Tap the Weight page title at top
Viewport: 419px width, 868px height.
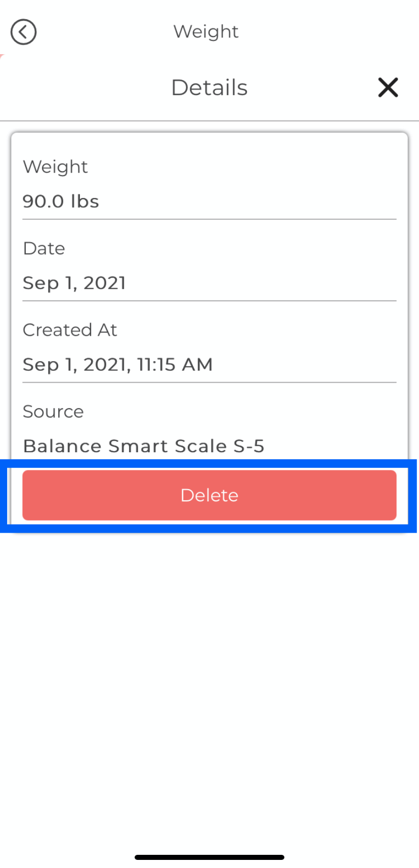pos(206,32)
